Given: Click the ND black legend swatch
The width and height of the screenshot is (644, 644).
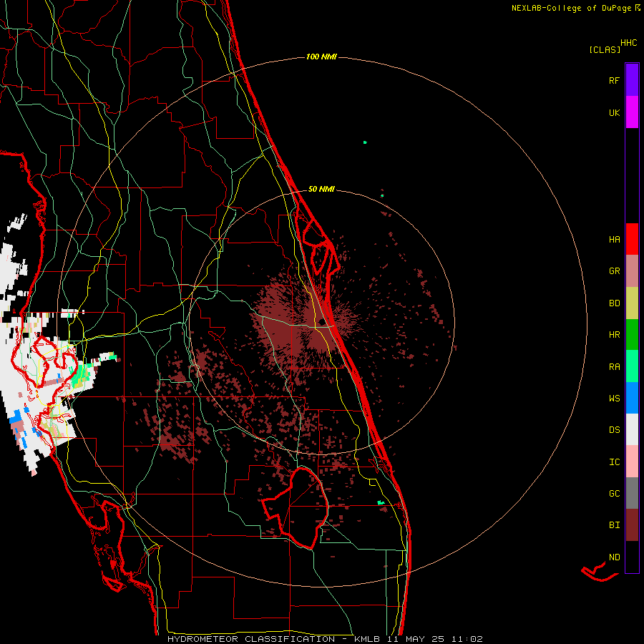Looking at the screenshot, I should pyautogui.click(x=632, y=557).
